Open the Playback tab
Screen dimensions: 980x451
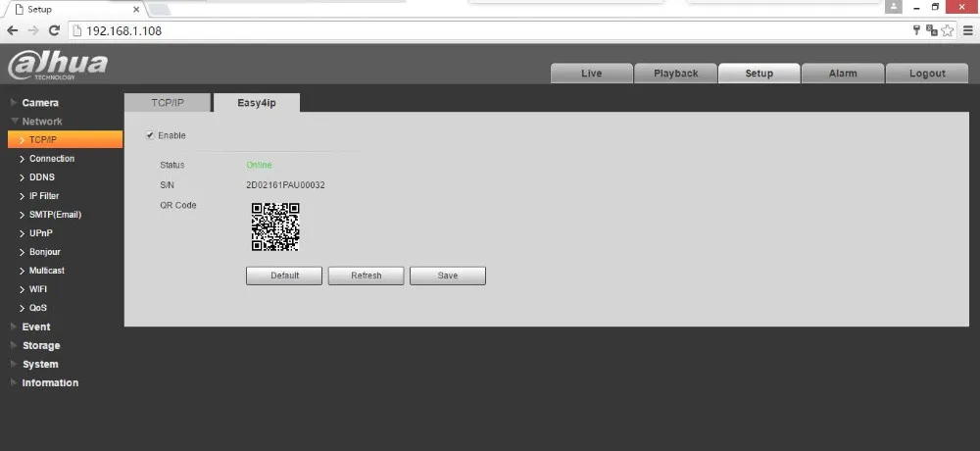[675, 74]
